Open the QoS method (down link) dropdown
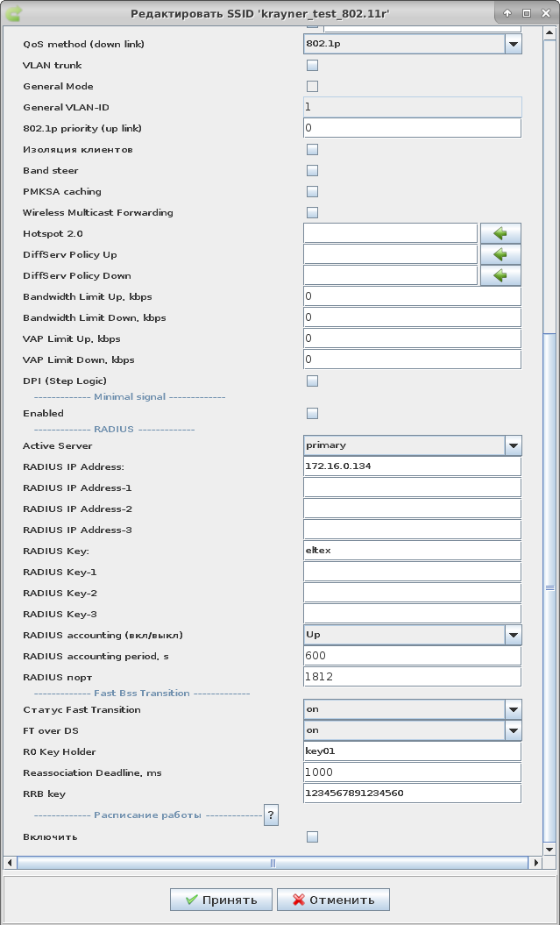Viewport: 560px width, 925px height. pyautogui.click(x=513, y=44)
